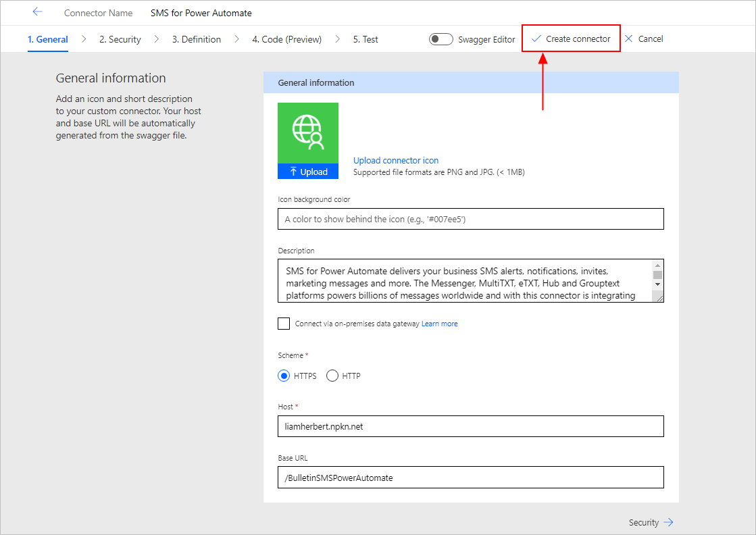Click the Cancel X icon
Image resolution: width=756 pixels, height=535 pixels.
pos(629,39)
